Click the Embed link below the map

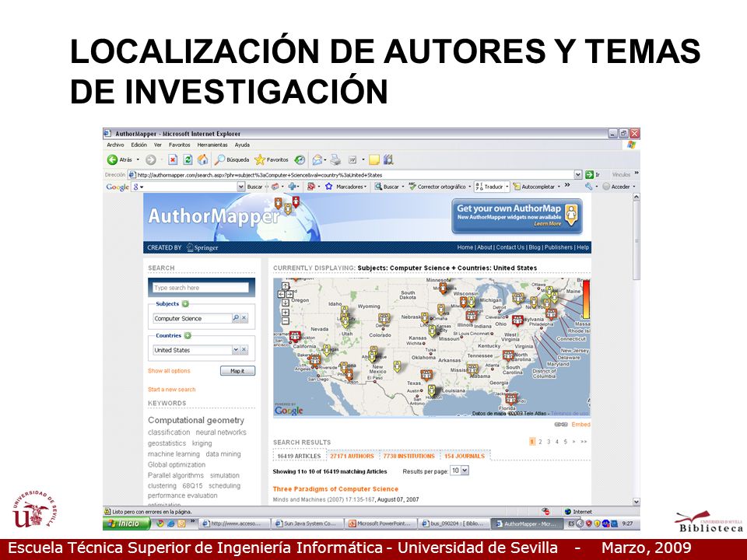pos(580,425)
